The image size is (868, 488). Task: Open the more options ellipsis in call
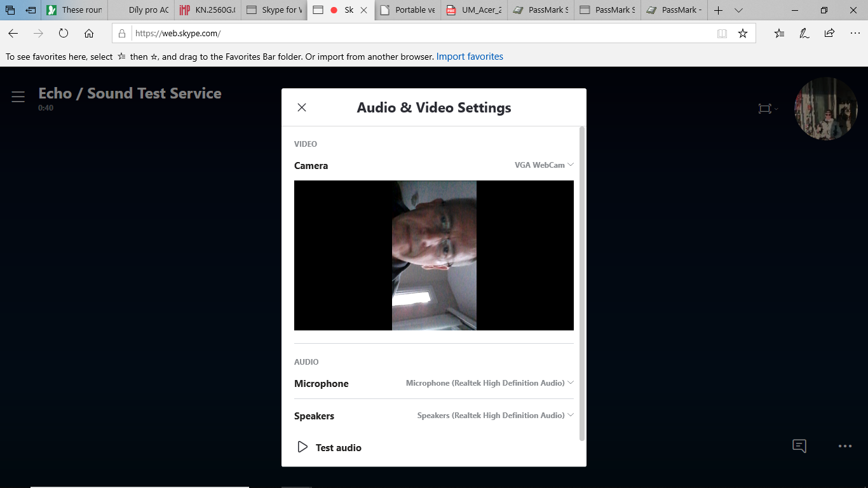[x=845, y=446]
